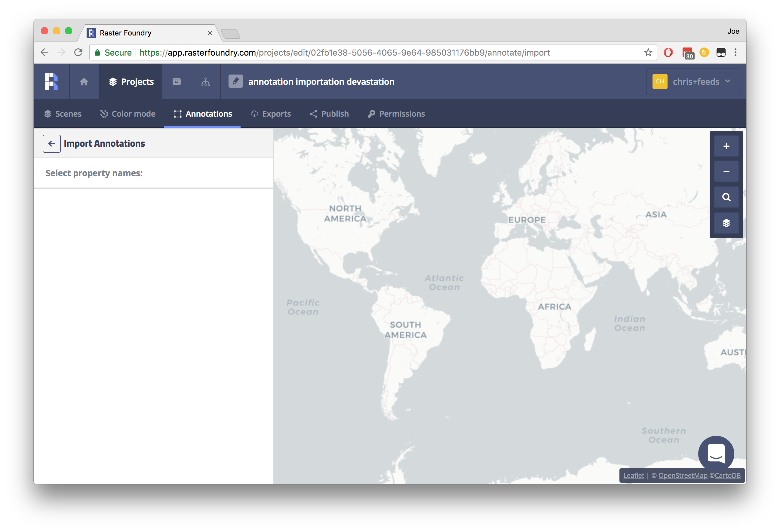Open the CartoDB attribution link
The image size is (780, 532).
point(727,475)
